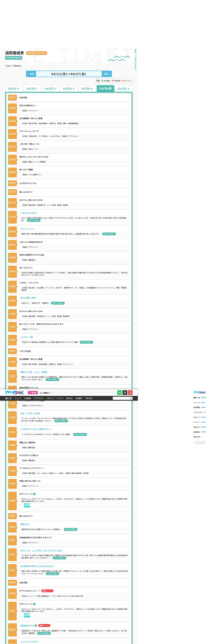Image resolution: width=206 pixels, height=644 pixels.
Task: Click the pink 番組表 header badge
Action: pos(33,393)
